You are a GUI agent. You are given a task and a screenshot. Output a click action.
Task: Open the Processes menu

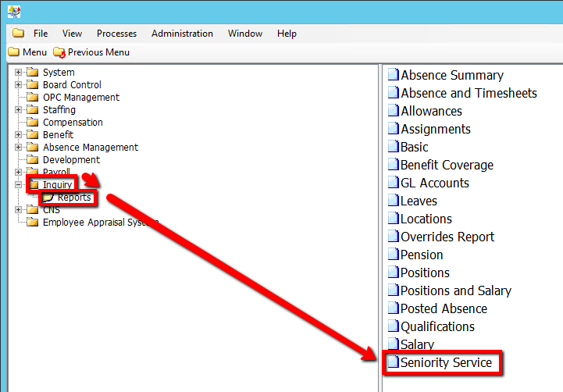(116, 34)
